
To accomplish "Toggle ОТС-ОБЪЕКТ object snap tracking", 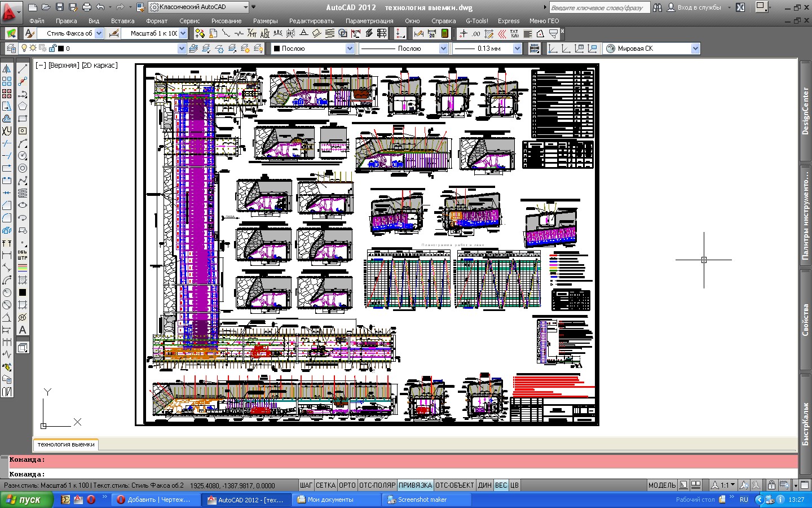I will click(455, 485).
